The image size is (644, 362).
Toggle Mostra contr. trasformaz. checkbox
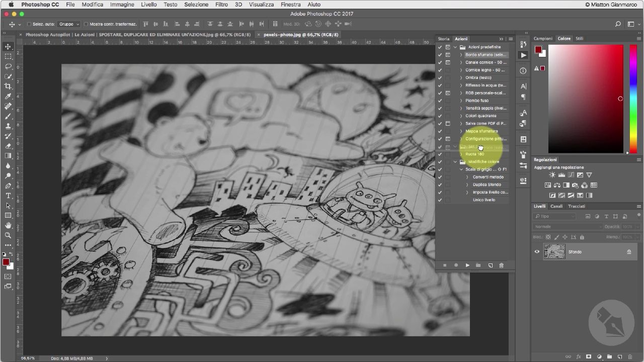tap(86, 24)
